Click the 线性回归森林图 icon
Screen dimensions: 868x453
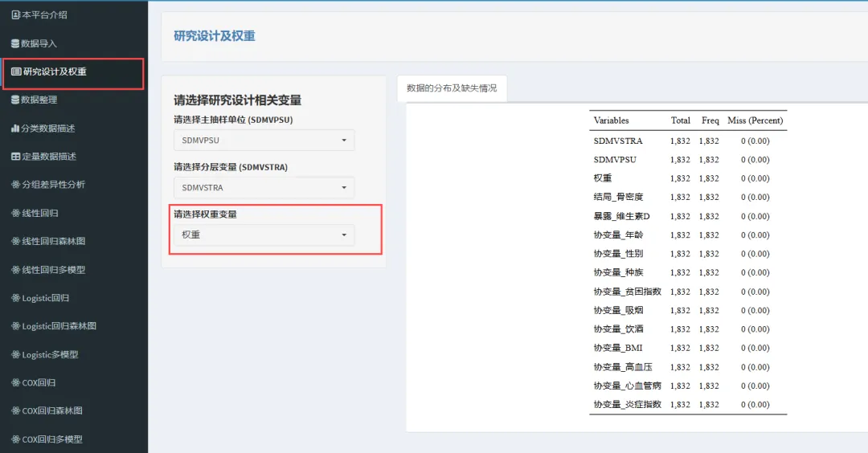(15, 241)
